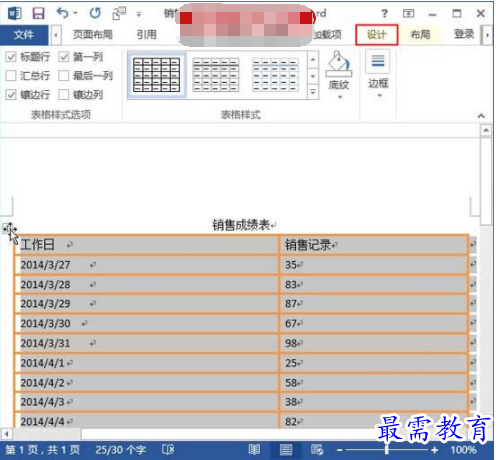Viewport: 499px width, 460px height.
Task: Enable the 镶边列 checkbox
Action: pyautogui.click(x=63, y=95)
